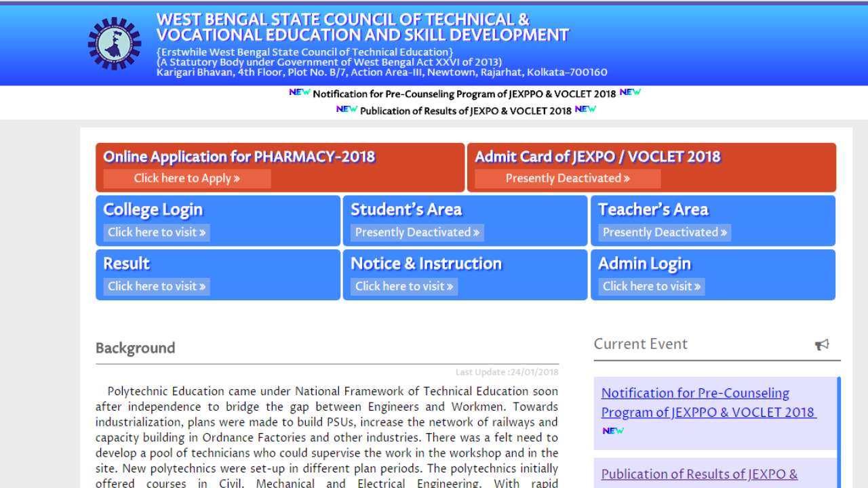868x488 pixels.
Task: Click the NEW badge before Pre-Counseling notification
Action: [x=300, y=92]
